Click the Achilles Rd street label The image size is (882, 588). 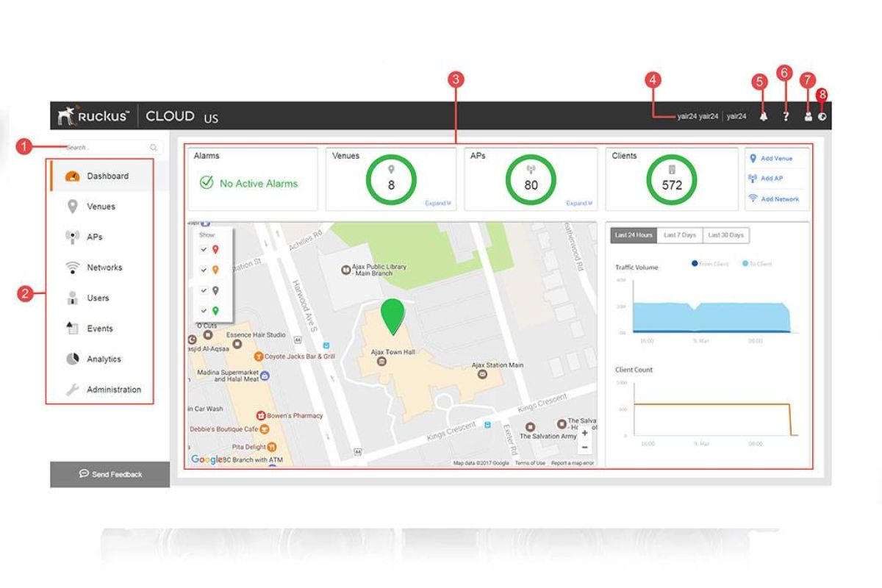click(306, 240)
